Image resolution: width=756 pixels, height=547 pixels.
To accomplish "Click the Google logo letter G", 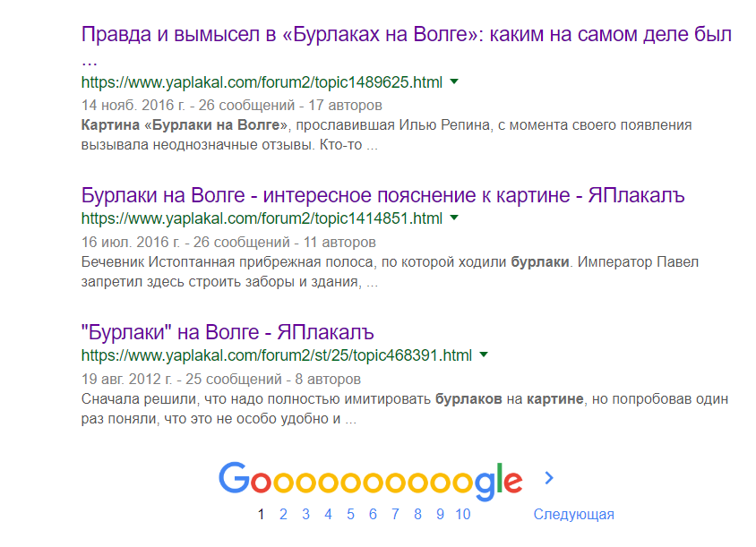I will tap(235, 478).
